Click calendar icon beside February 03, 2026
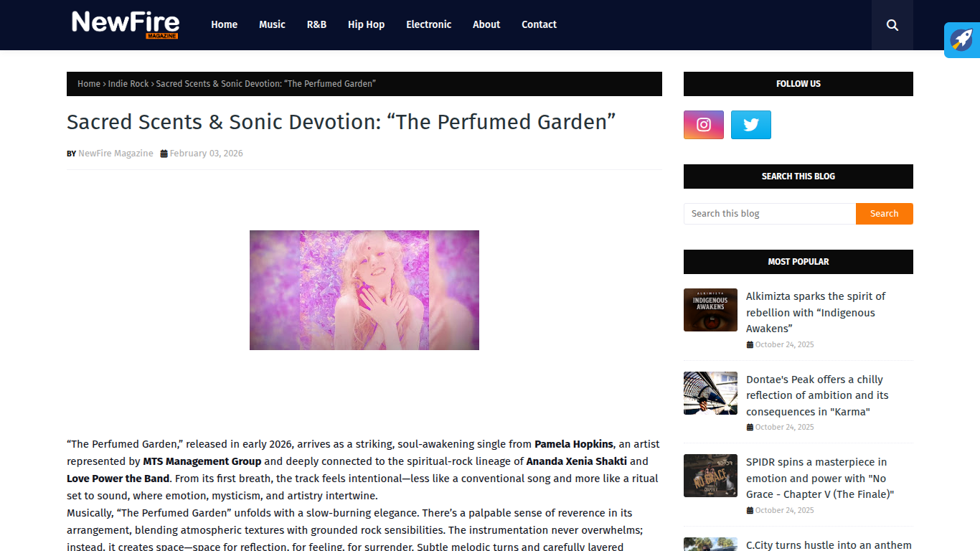The height and width of the screenshot is (551, 980). coord(164,154)
